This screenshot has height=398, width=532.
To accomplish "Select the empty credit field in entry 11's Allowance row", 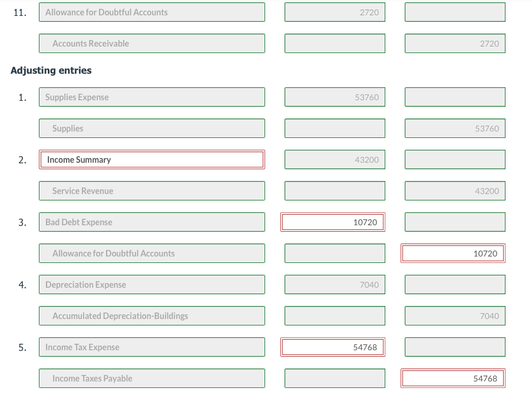I will click(455, 12).
